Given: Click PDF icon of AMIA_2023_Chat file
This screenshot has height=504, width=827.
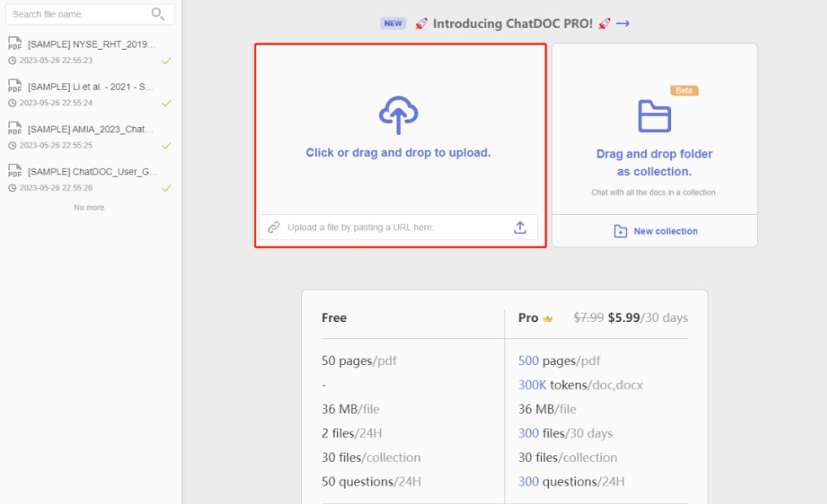Looking at the screenshot, I should point(15,128).
